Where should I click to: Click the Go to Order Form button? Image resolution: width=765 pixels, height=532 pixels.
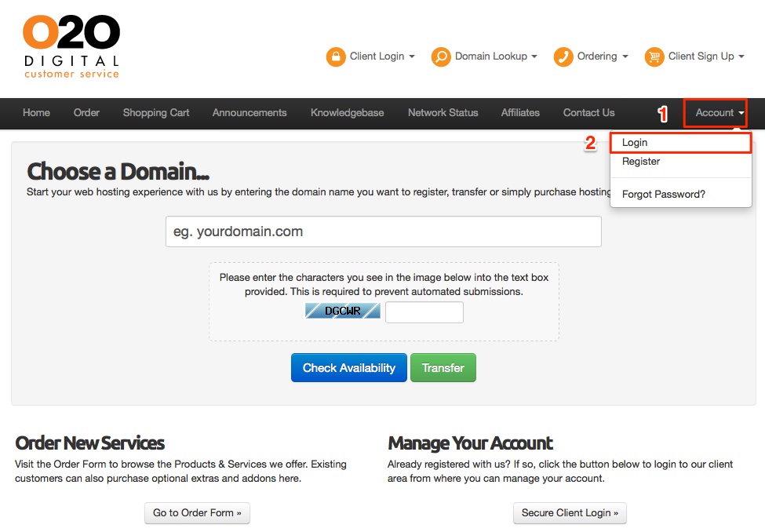(x=197, y=513)
